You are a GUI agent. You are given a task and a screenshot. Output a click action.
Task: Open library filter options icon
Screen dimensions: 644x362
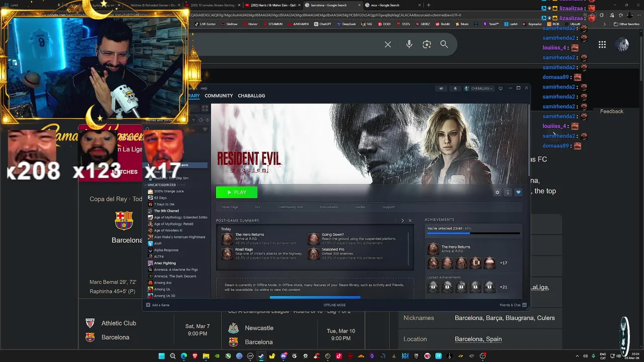[x=205, y=130]
